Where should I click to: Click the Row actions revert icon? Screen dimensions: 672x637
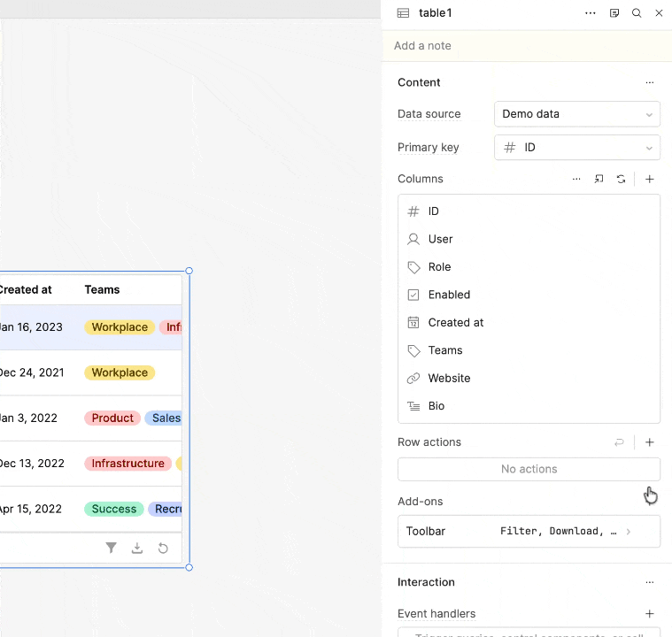(x=619, y=442)
